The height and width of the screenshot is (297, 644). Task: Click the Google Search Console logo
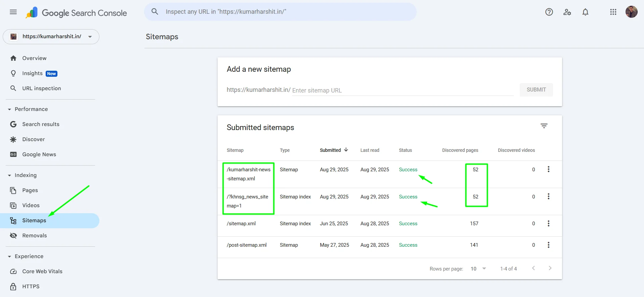76,13
